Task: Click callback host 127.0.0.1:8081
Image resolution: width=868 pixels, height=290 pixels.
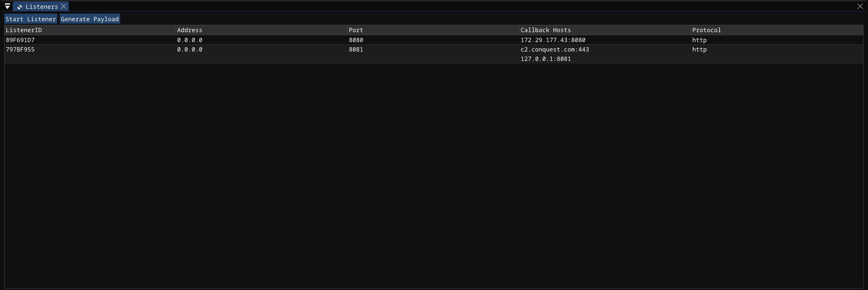Action: tap(545, 59)
